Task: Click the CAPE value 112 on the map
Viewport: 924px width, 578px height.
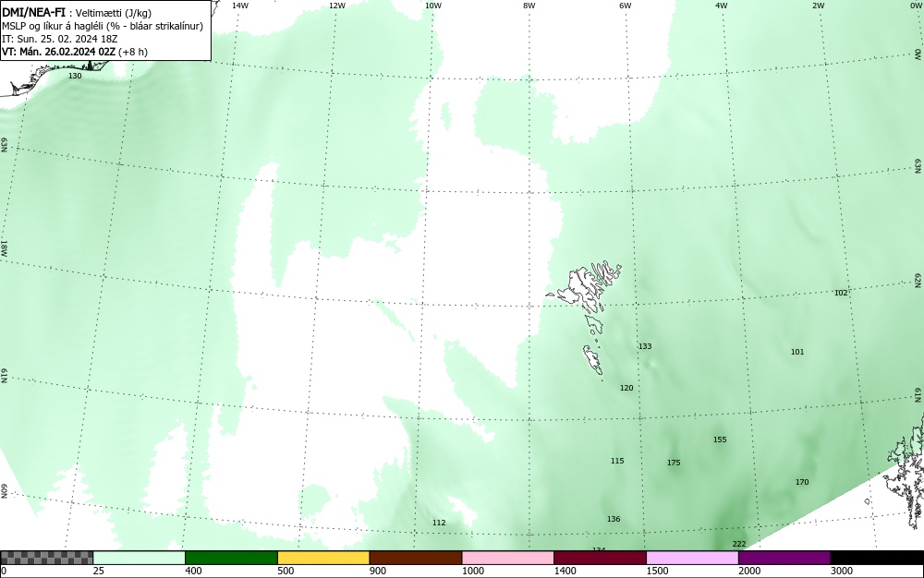Action: tap(439, 523)
